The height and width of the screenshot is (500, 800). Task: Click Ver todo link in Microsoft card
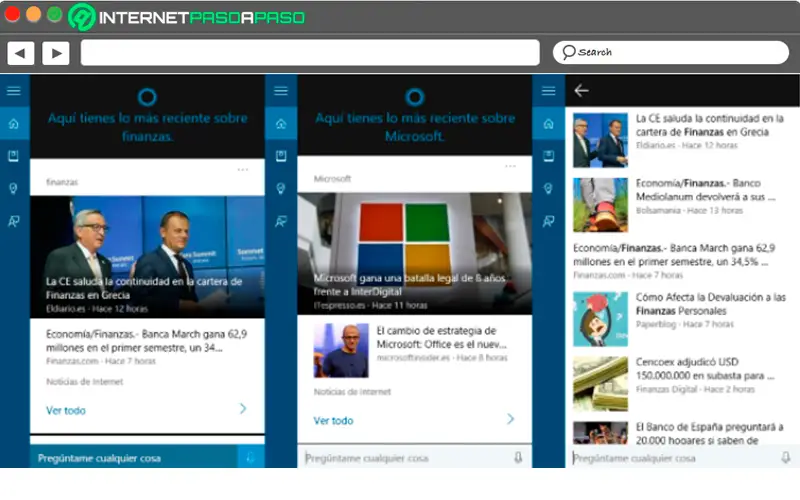click(x=333, y=420)
